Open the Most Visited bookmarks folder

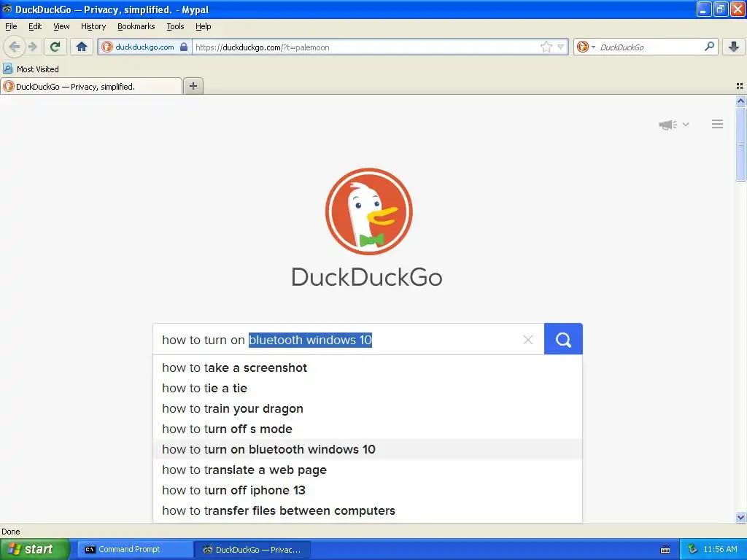tap(31, 69)
